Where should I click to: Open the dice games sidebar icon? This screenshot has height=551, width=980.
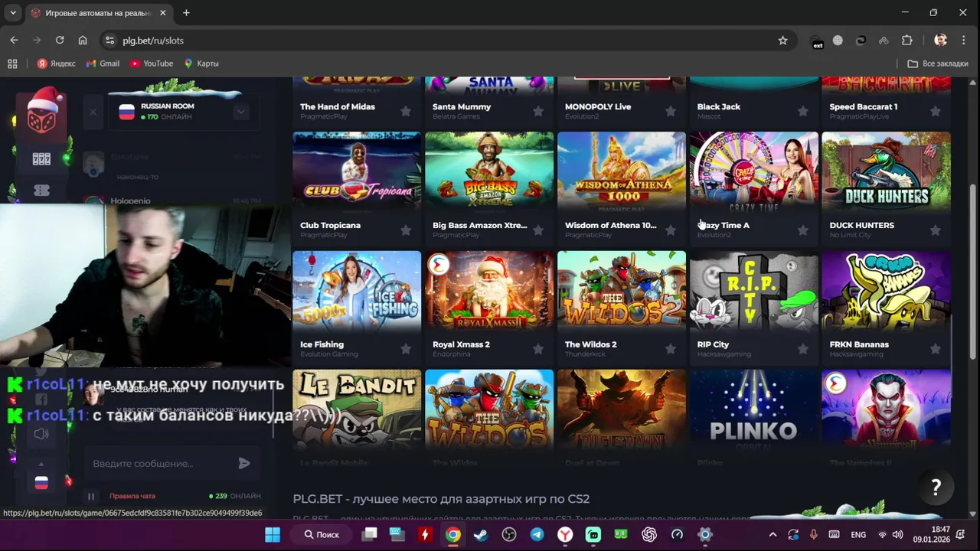tap(41, 117)
